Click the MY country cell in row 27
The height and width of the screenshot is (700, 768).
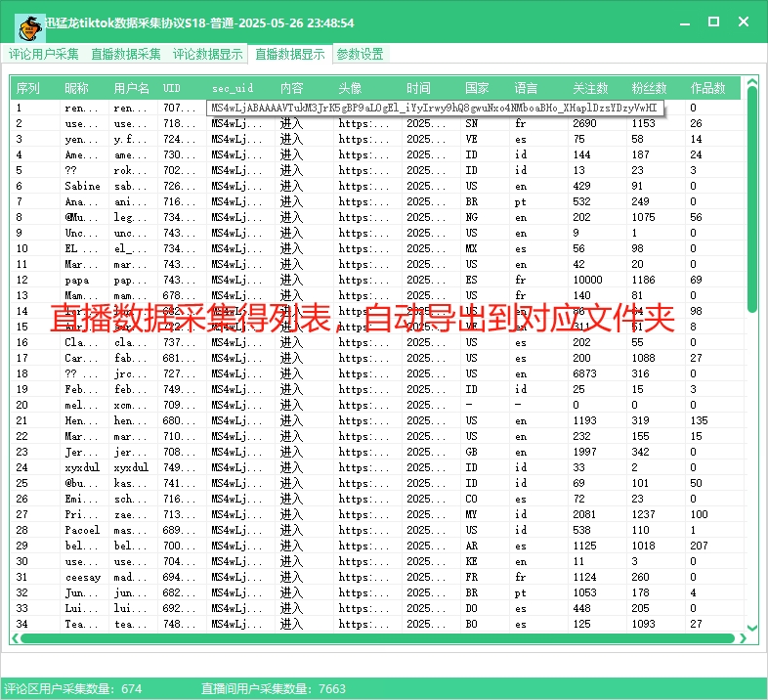(471, 514)
